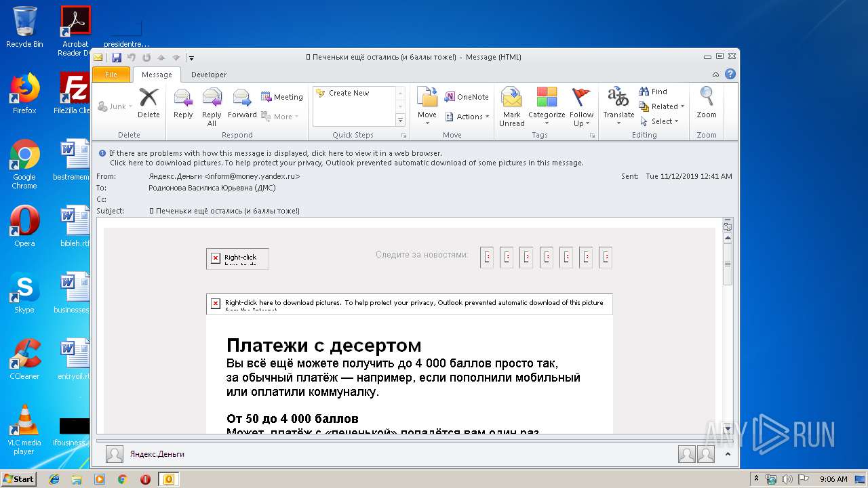Click the wide blocked picture placeholder
Screen dimensions: 868x488
tap(410, 304)
